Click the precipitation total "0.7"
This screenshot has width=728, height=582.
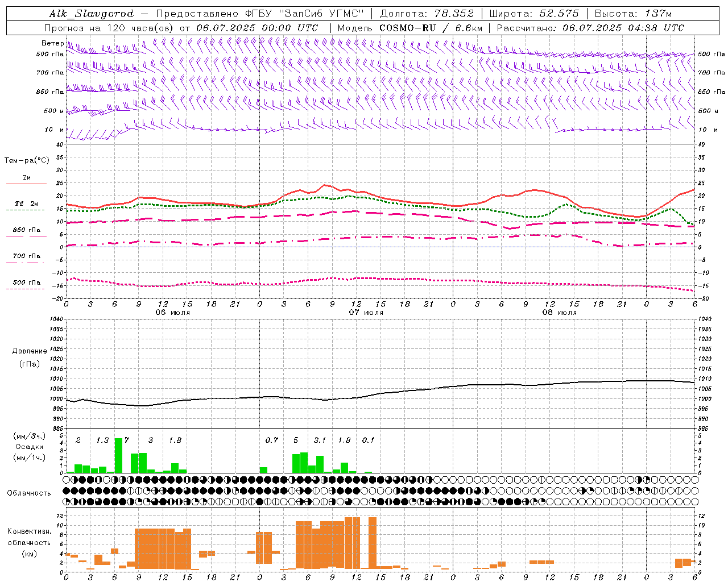pos(272,440)
